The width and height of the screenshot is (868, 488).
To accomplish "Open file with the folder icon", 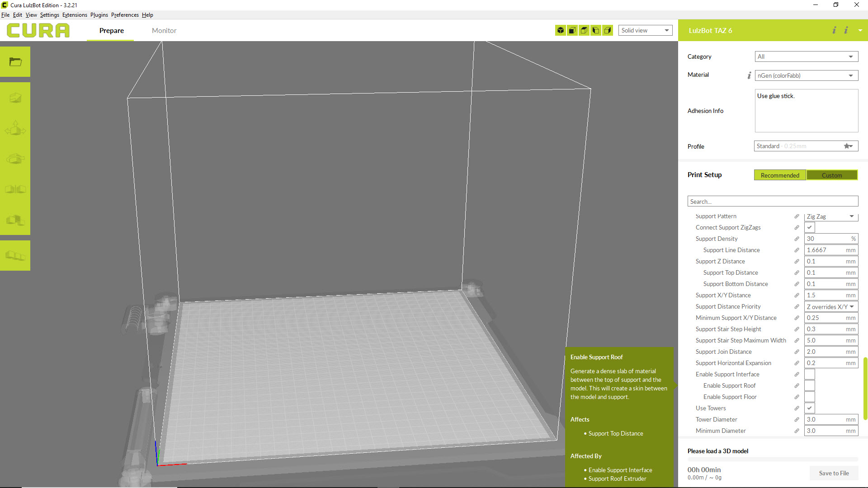I will pos(15,61).
